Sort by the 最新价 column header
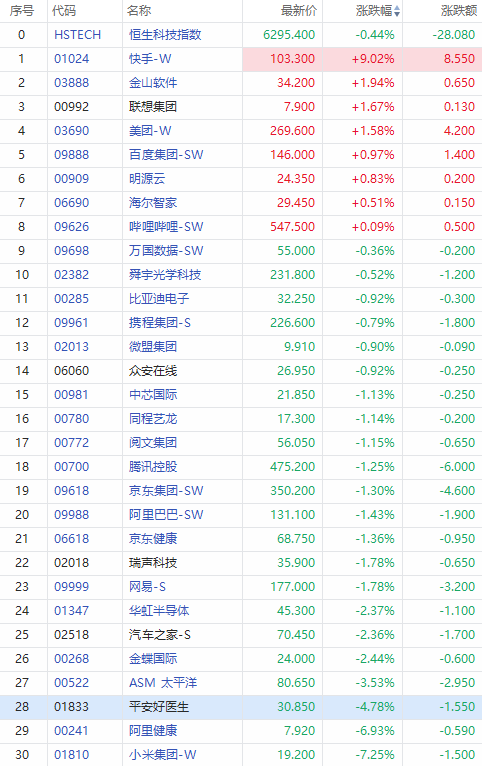482x766 pixels. tap(299, 11)
